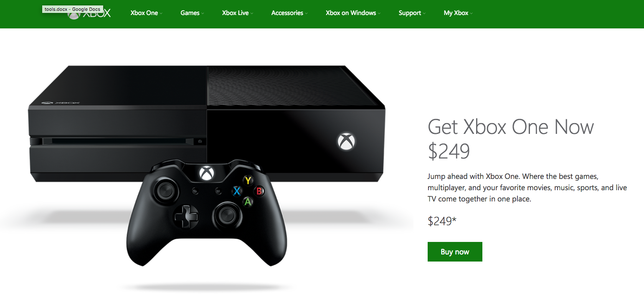644x307 pixels.
Task: Click the green A button on the controller
Action: click(248, 202)
